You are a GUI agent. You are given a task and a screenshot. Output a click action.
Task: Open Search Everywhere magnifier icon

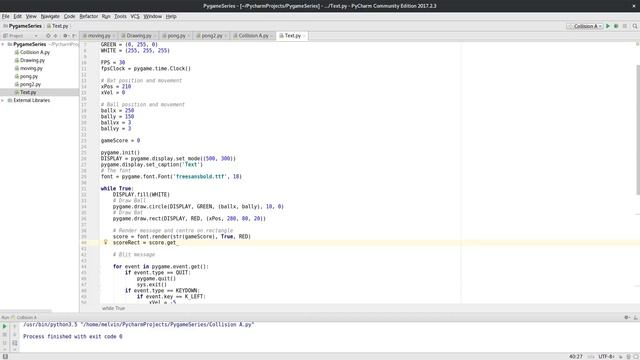635,26
